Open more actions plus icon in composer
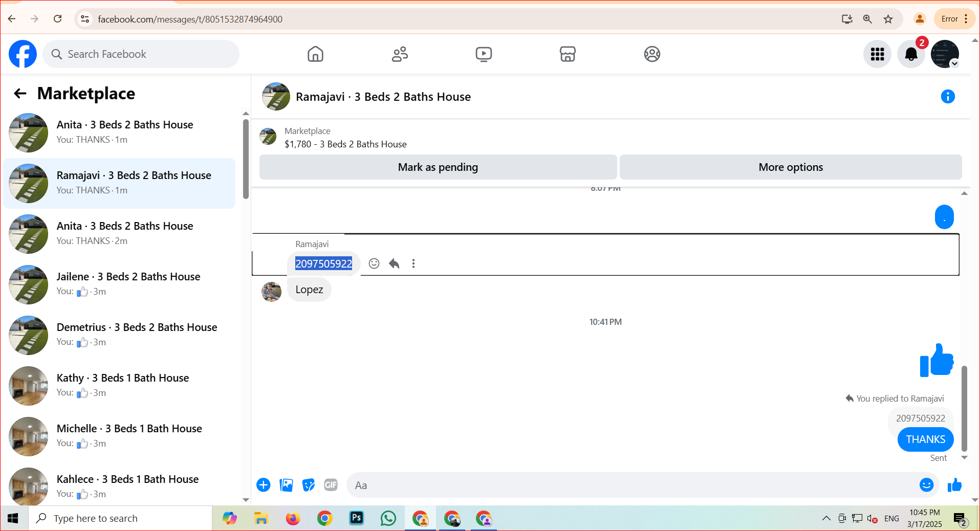Screen dimensions: 980x531 click(x=264, y=485)
